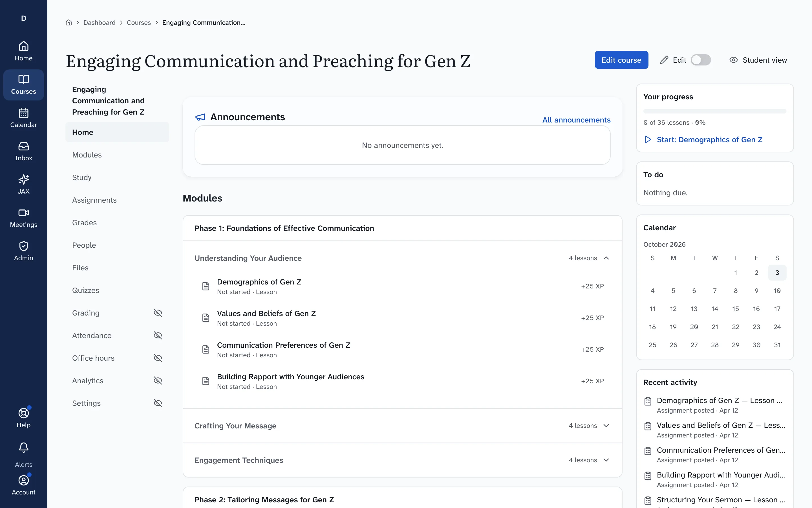
Task: Click the document icon beside Demographics of Gen Z lesson
Action: pos(206,286)
